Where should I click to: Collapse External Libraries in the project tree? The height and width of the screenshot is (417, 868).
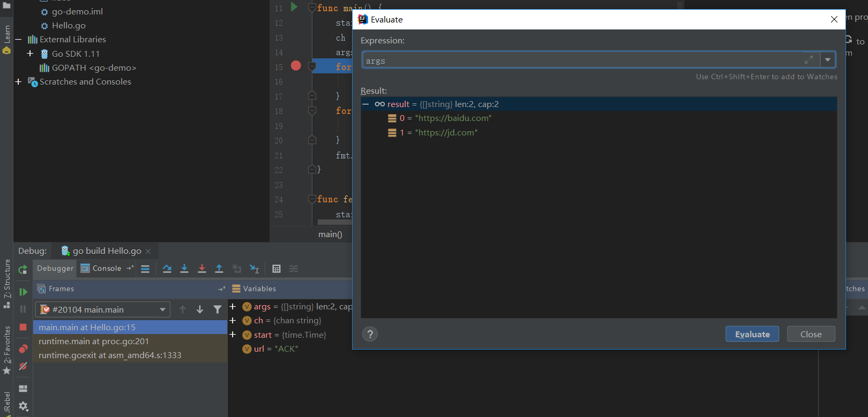[x=18, y=40]
